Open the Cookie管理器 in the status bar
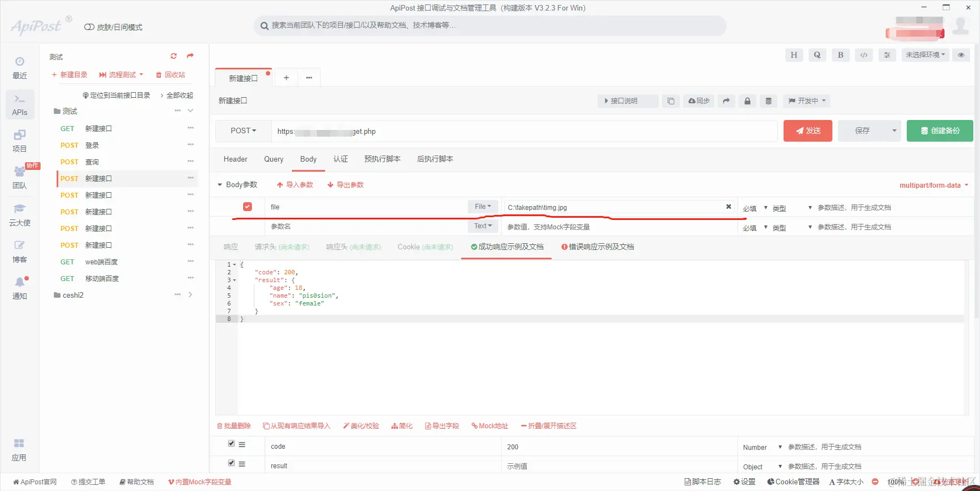 click(794, 482)
